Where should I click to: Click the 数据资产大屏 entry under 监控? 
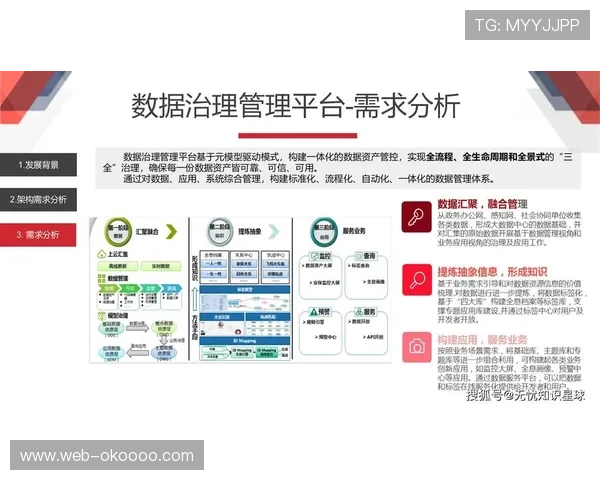click(317, 265)
